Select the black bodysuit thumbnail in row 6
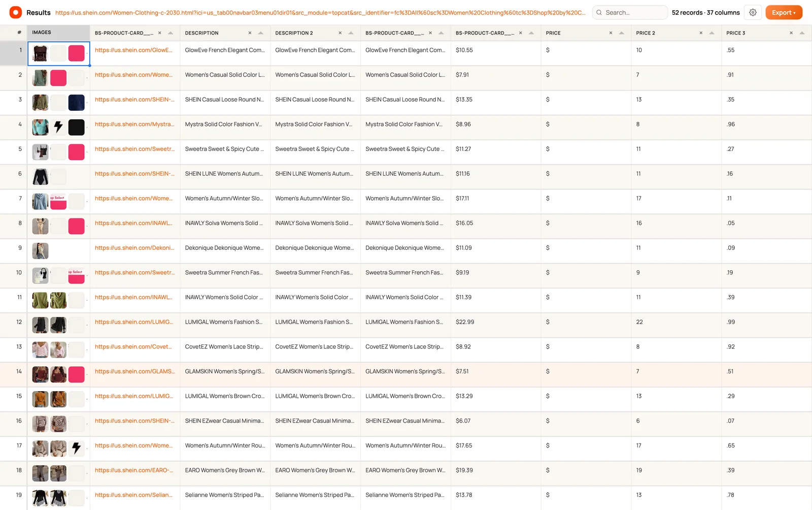Screen dimensions: 812x510 click(x=41, y=177)
